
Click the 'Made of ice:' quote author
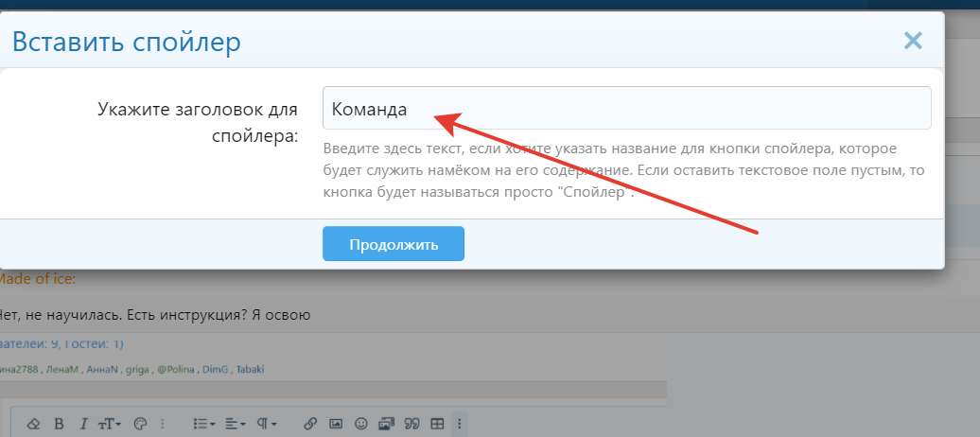click(x=37, y=279)
